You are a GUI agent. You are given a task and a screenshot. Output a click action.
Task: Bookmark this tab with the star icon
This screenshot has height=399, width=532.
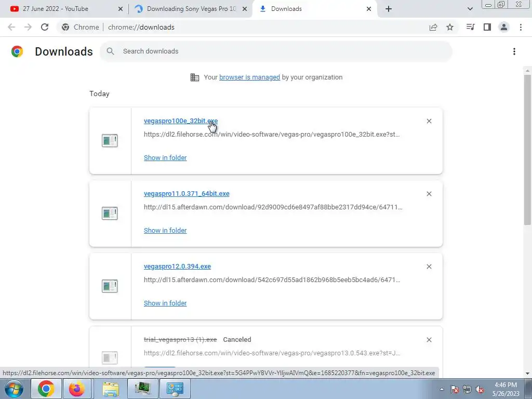(450, 27)
